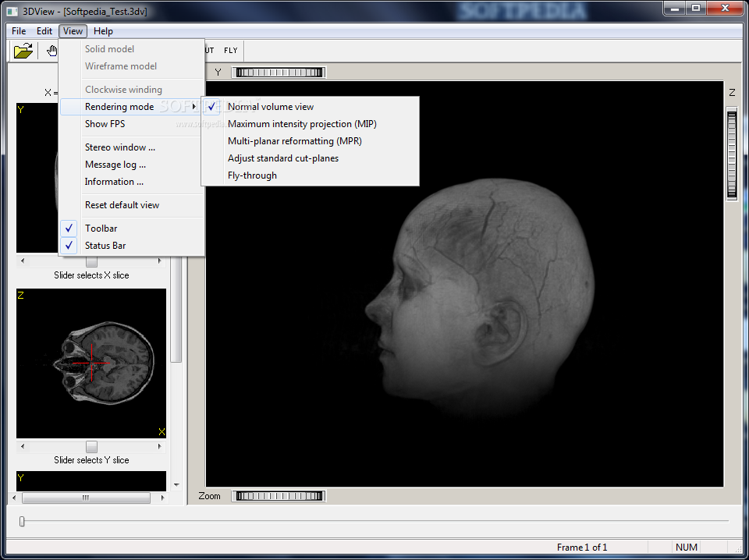Click the NUM status bar indicator
This screenshot has width=749, height=560.
(x=687, y=547)
